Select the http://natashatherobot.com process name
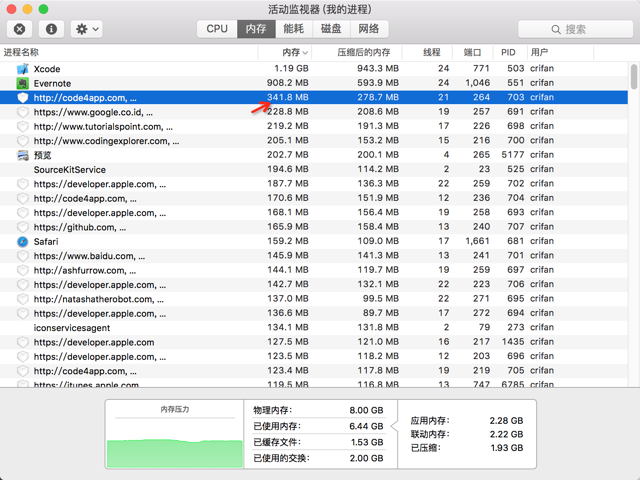The height and width of the screenshot is (480, 640). [x=99, y=299]
